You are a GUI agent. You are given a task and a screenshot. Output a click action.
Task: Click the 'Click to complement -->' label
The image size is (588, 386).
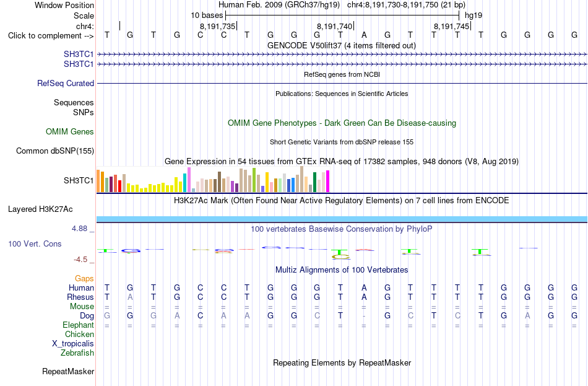tap(51, 36)
